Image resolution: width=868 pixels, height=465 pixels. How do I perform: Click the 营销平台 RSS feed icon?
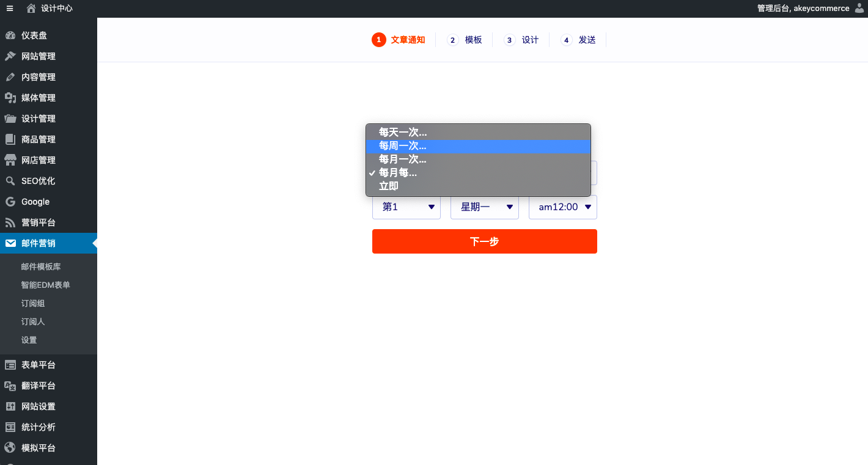10,222
